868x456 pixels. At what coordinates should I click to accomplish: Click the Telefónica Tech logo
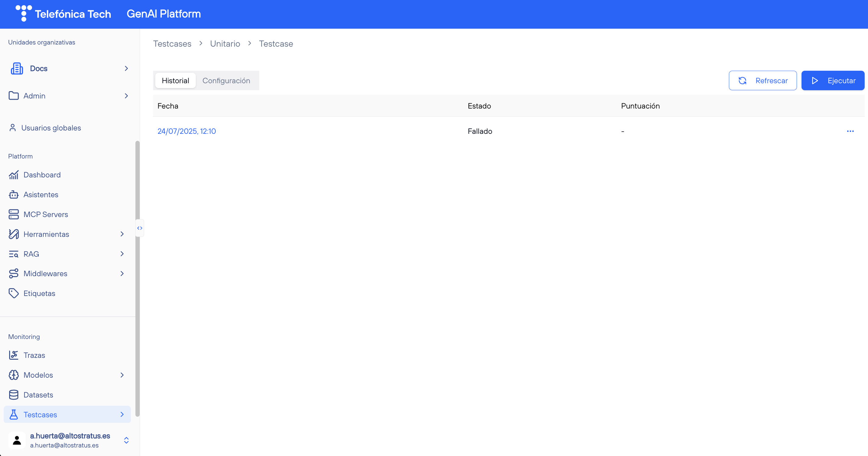[63, 14]
